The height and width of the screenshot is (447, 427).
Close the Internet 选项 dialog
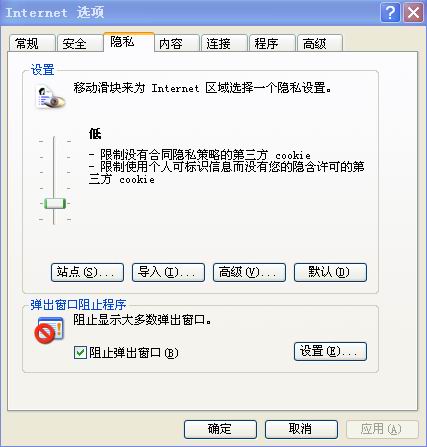[413, 13]
